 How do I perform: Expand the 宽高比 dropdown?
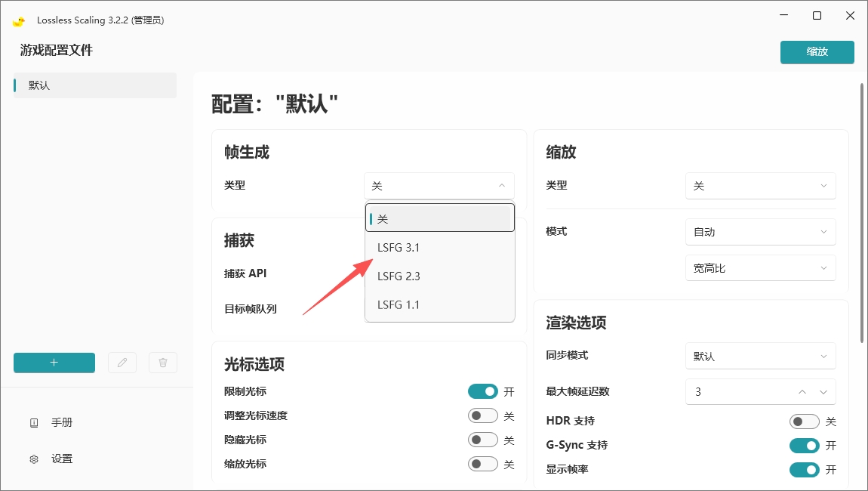[x=761, y=268]
